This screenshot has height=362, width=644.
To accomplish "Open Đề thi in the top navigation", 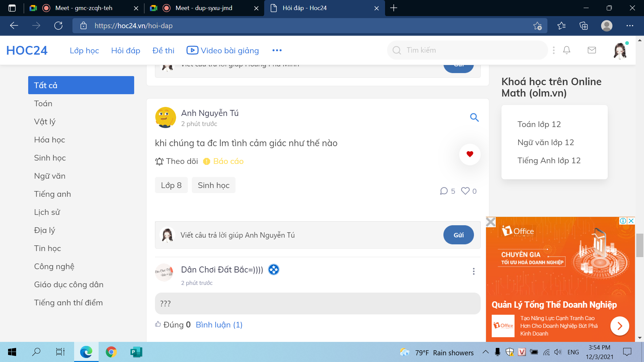I will [163, 50].
